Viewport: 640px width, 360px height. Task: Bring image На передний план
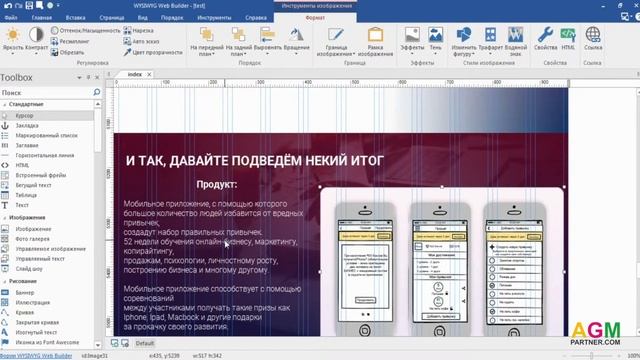207,41
